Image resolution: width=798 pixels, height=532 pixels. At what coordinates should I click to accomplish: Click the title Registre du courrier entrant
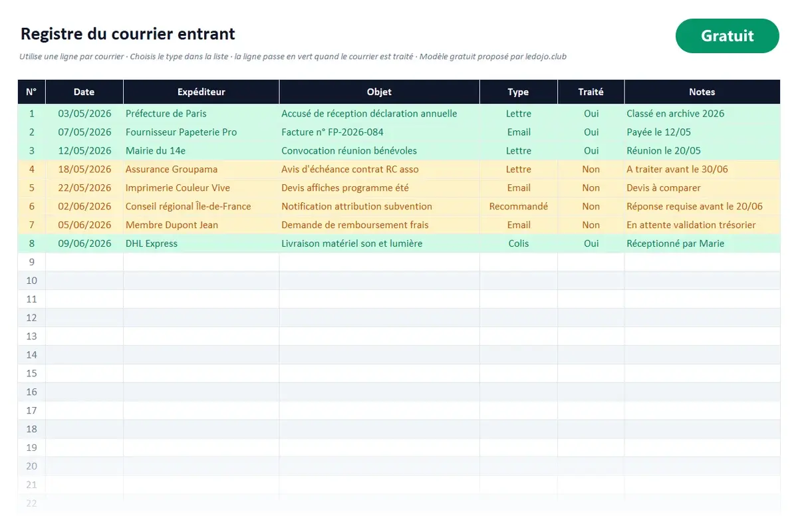(128, 34)
